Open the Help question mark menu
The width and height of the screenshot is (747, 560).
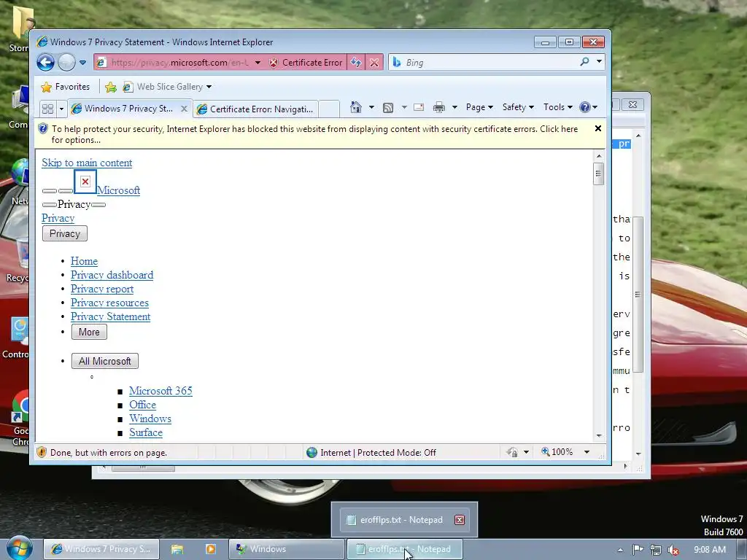[589, 107]
